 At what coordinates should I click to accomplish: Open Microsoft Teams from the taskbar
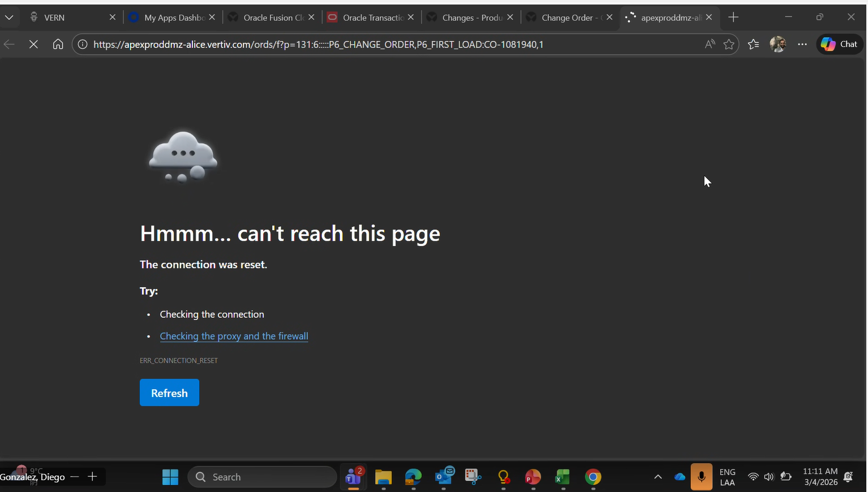coord(353,477)
